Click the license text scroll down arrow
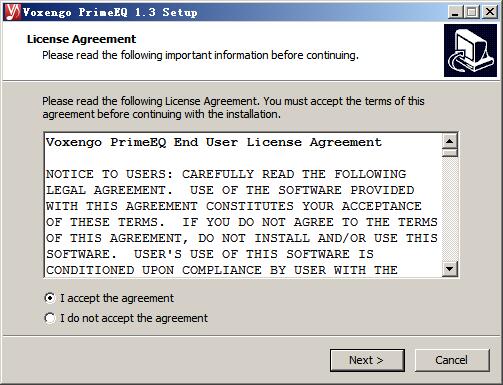This screenshot has height=385, width=503. [x=450, y=269]
